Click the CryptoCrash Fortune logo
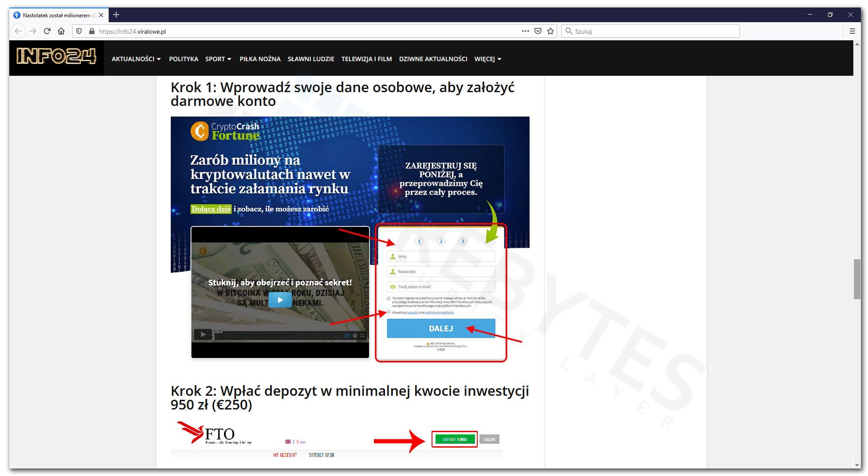 pyautogui.click(x=225, y=131)
